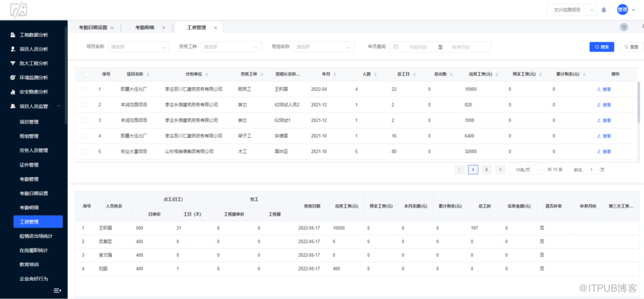Click the calendar icon in 年月查询 field
Image resolution: width=644 pixels, height=299 pixels.
pos(395,47)
